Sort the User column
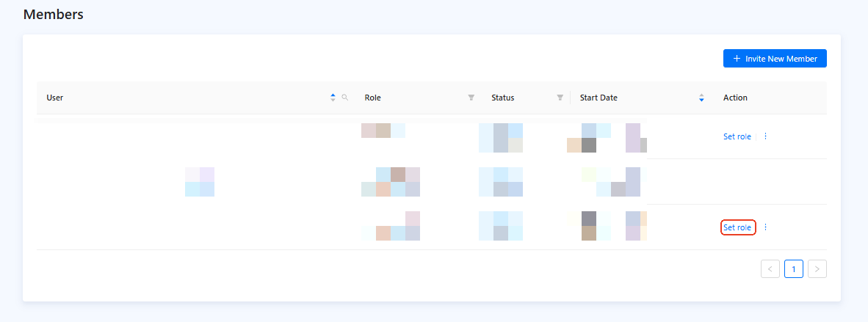 pos(333,98)
